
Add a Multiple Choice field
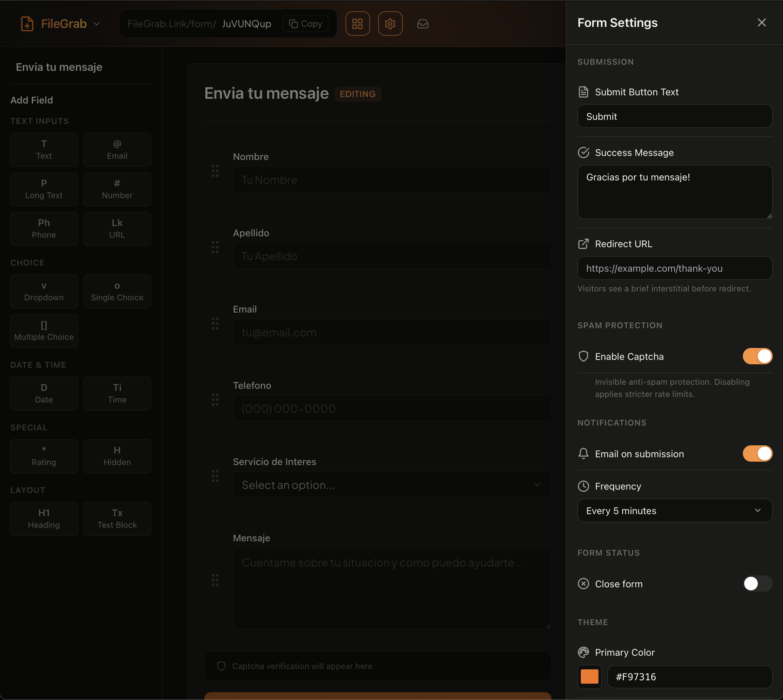[44, 331]
